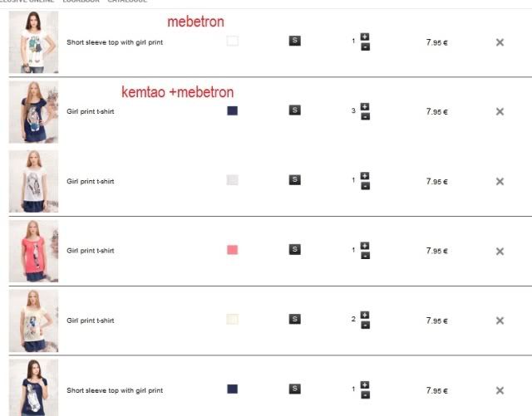The height and width of the screenshot is (416, 532).
Task: Remove the pink Girl print t-shirt item
Action: pyautogui.click(x=500, y=251)
